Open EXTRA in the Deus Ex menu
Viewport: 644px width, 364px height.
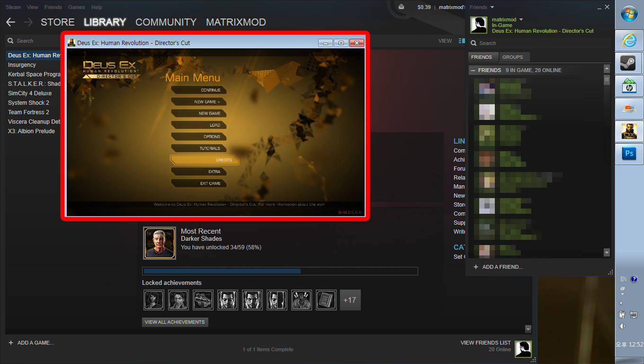click(199, 172)
